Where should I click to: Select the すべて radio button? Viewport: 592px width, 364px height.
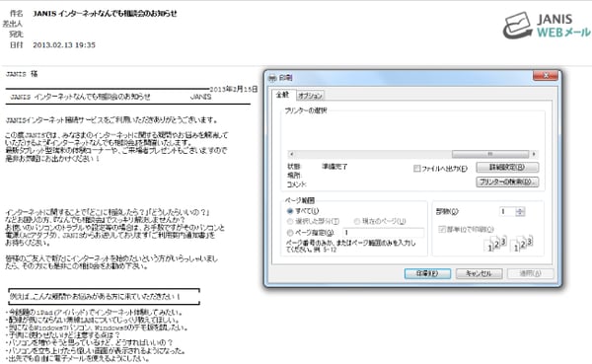point(290,211)
